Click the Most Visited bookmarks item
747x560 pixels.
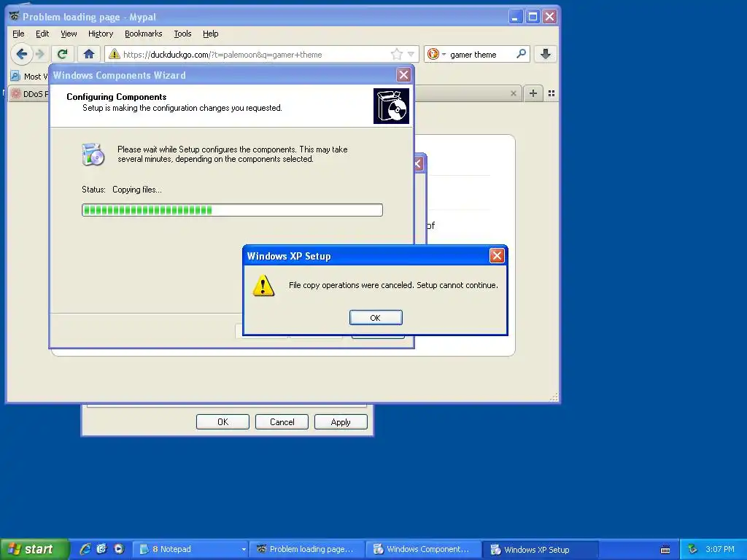point(29,76)
